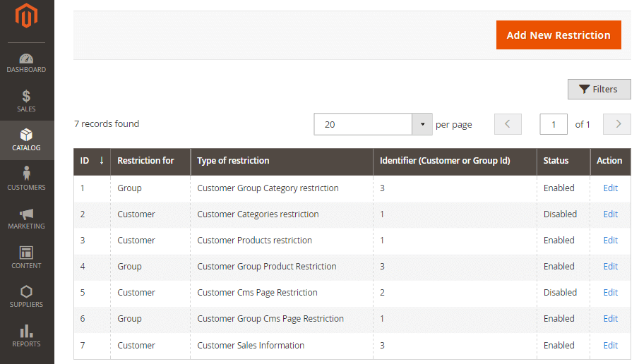Click Add New Restriction button
The height and width of the screenshot is (364, 639).
[x=558, y=35]
